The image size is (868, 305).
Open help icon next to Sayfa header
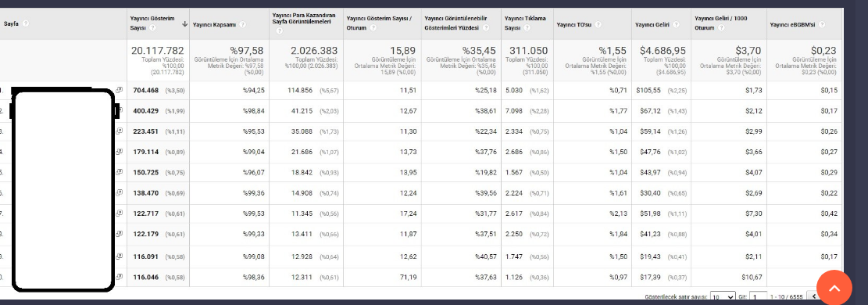(26, 23)
